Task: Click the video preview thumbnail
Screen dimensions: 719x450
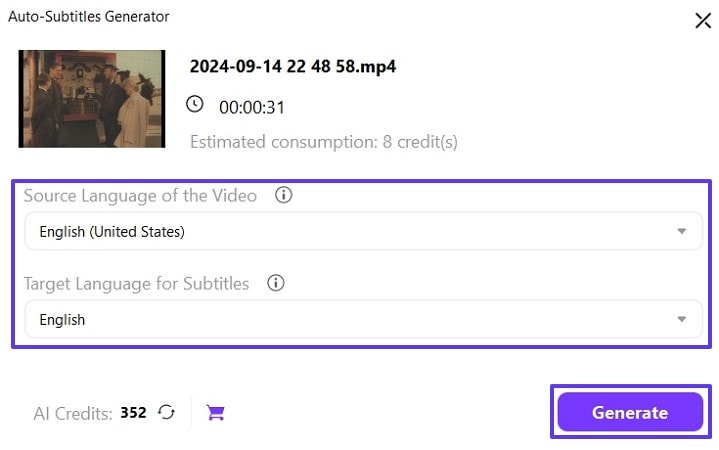Action: click(x=91, y=99)
